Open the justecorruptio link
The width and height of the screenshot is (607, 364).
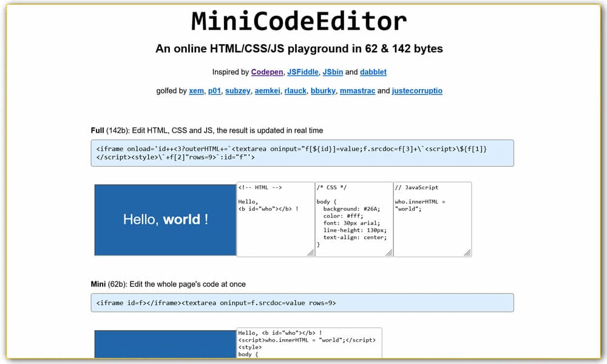coord(418,90)
